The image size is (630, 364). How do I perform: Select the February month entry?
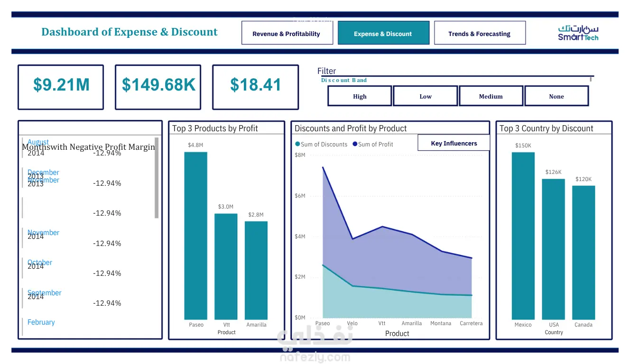pos(41,322)
